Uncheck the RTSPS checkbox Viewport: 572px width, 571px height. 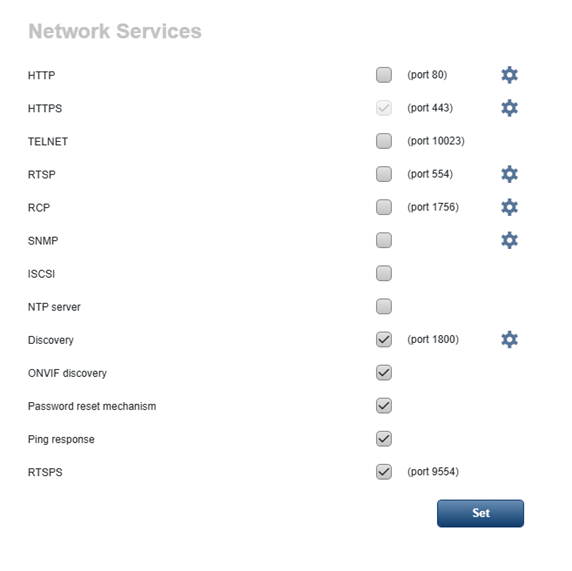[x=384, y=472]
